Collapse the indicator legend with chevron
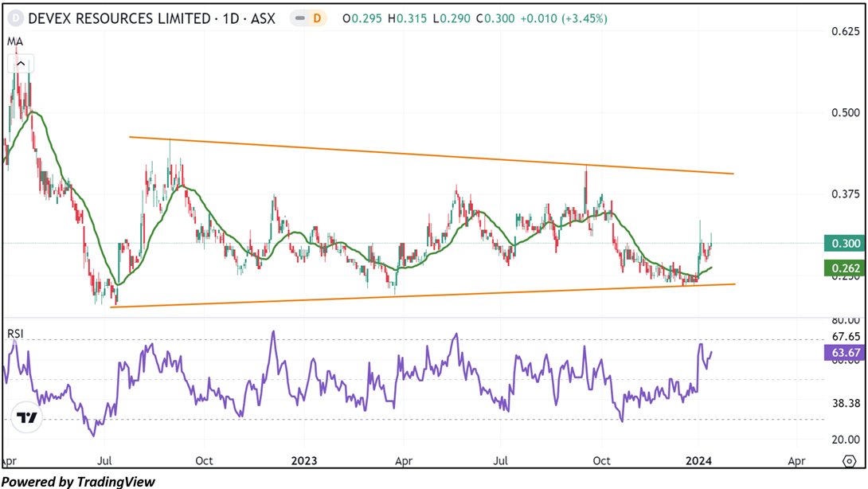The image size is (868, 489). tap(21, 65)
